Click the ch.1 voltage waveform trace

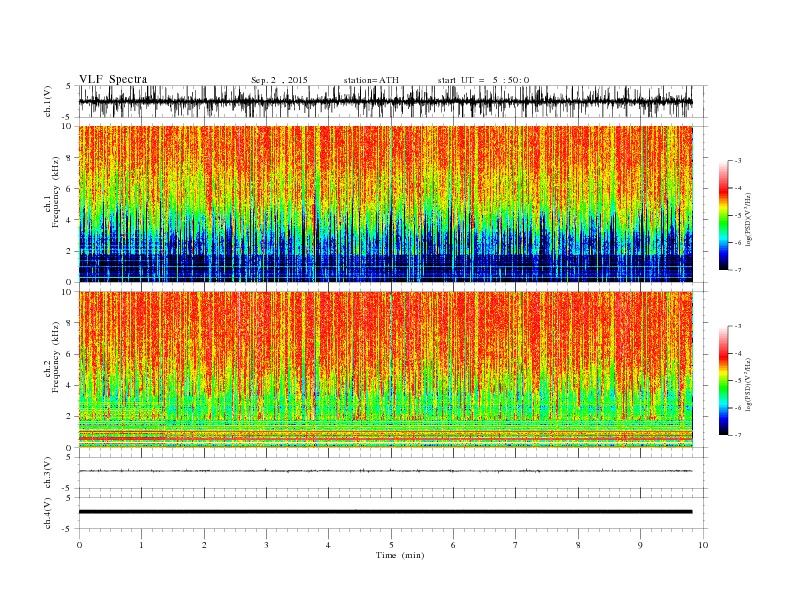click(x=386, y=101)
